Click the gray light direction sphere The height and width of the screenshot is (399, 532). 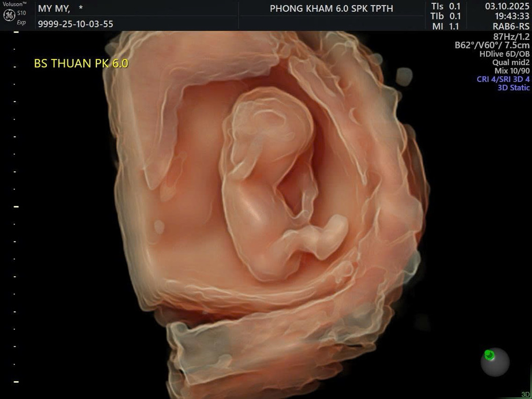pos(496,363)
